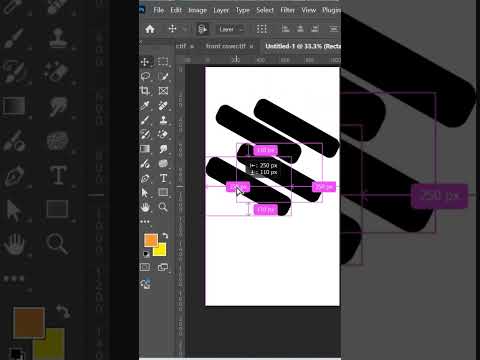The width and height of the screenshot is (480, 360).
Task: Select the Spot Healing Brush tool
Action: click(163, 105)
